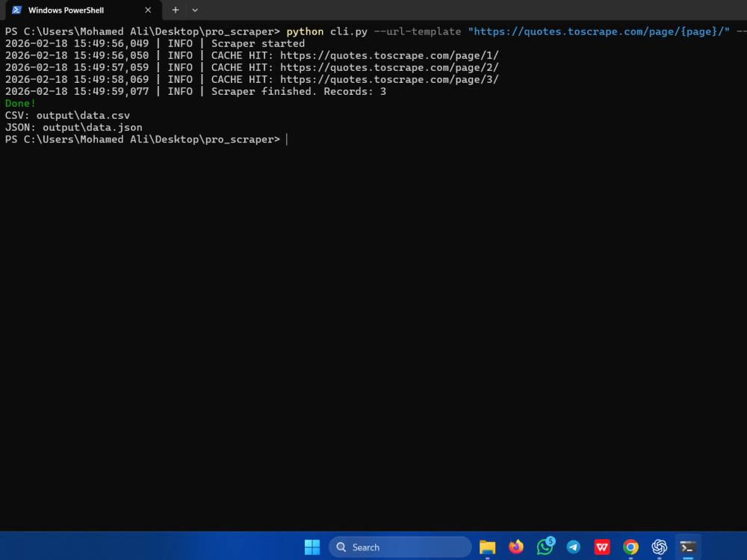747x560 pixels.
Task: Close the Windows PowerShell tab
Action: (x=148, y=10)
